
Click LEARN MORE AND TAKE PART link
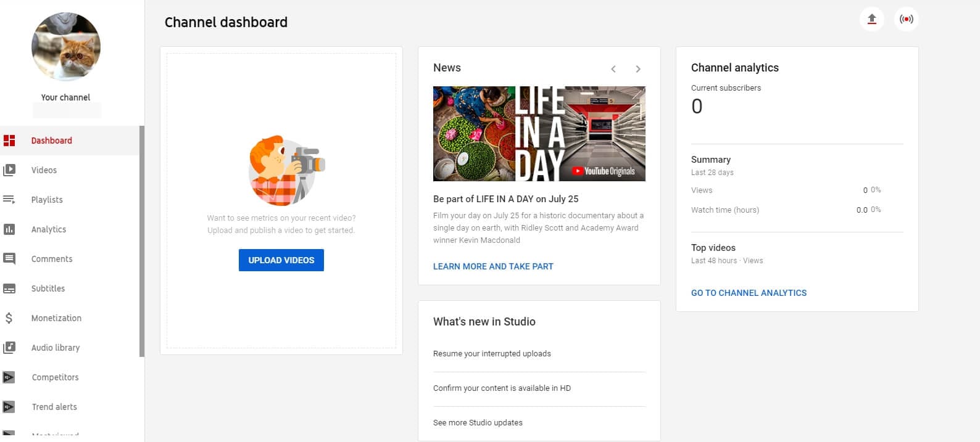point(492,266)
